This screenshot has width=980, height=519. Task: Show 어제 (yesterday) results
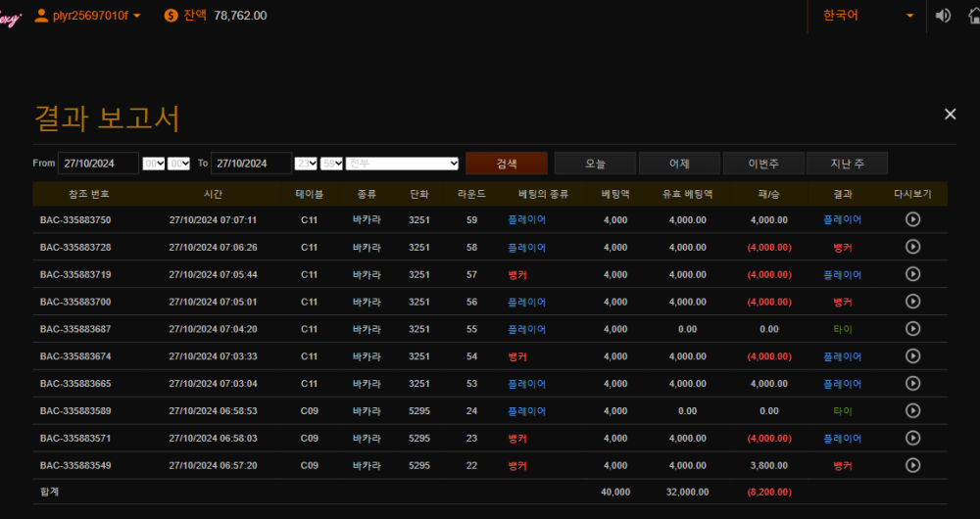pyautogui.click(x=679, y=164)
